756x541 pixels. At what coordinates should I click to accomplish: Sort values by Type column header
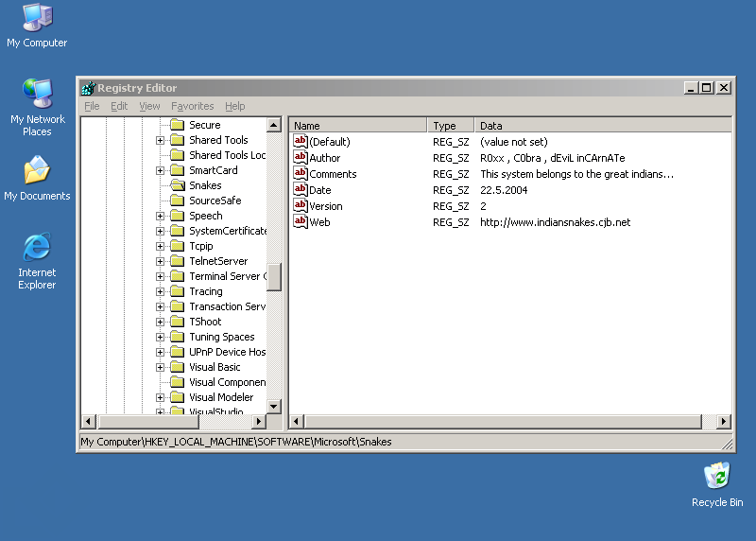coord(451,126)
